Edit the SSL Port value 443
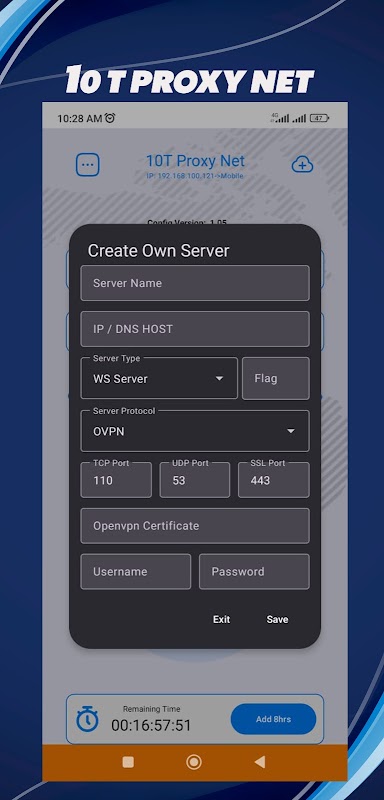Image resolution: width=384 pixels, height=800 pixels. click(x=274, y=480)
